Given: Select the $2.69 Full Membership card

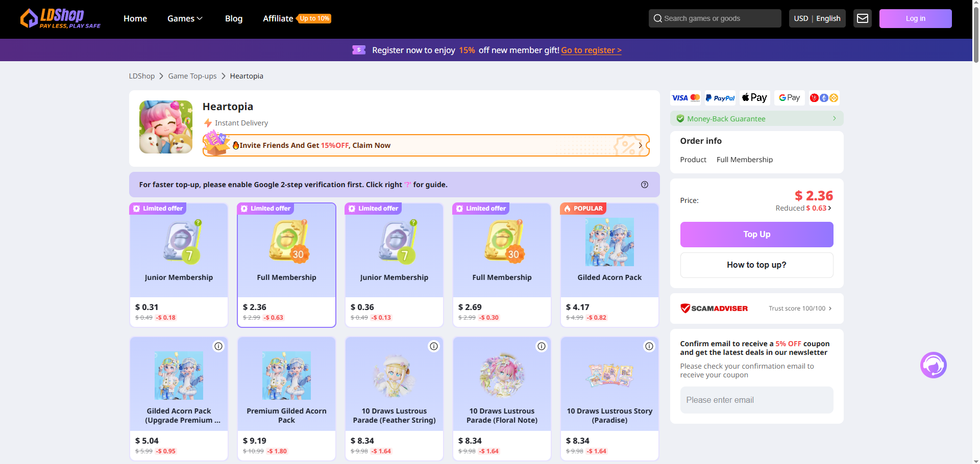Looking at the screenshot, I should click(502, 265).
